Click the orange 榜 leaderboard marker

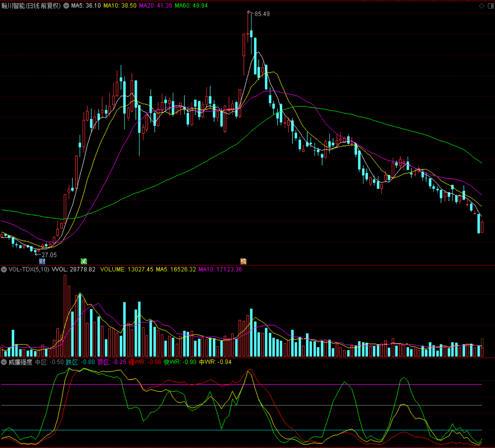click(243, 262)
